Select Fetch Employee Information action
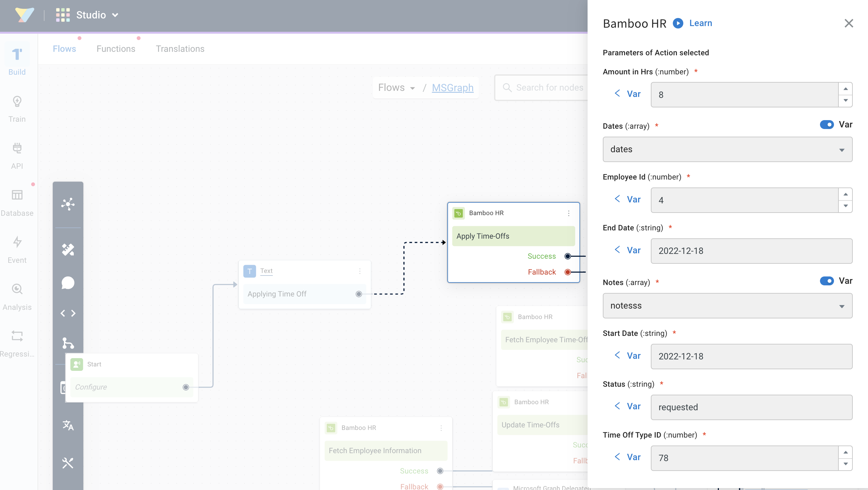Viewport: 868px width, 490px height. point(385,451)
